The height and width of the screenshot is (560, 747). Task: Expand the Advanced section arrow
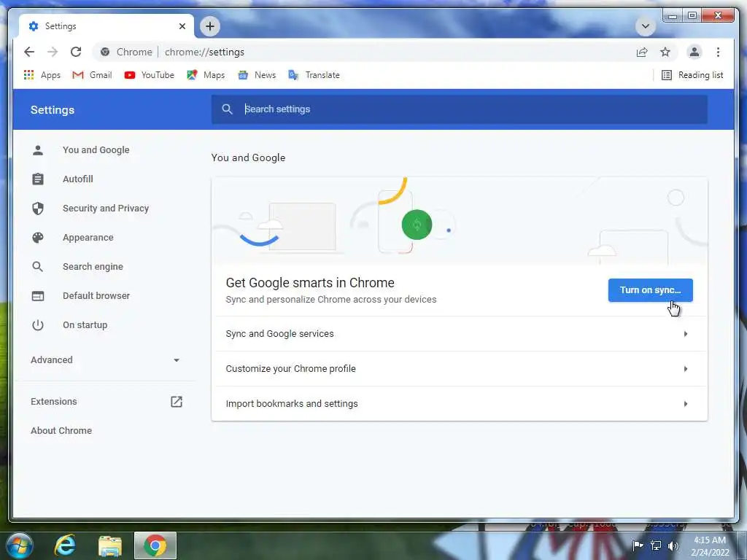(177, 360)
